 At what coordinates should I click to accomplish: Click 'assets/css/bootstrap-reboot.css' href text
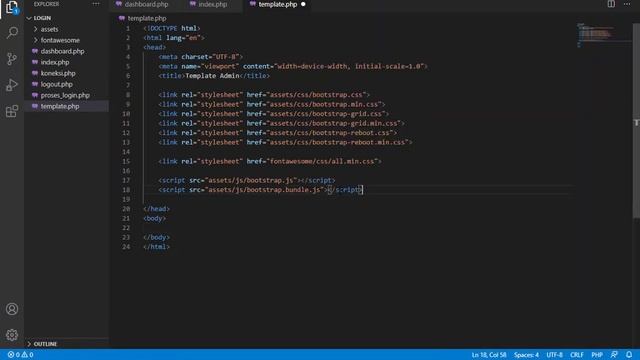(330, 133)
